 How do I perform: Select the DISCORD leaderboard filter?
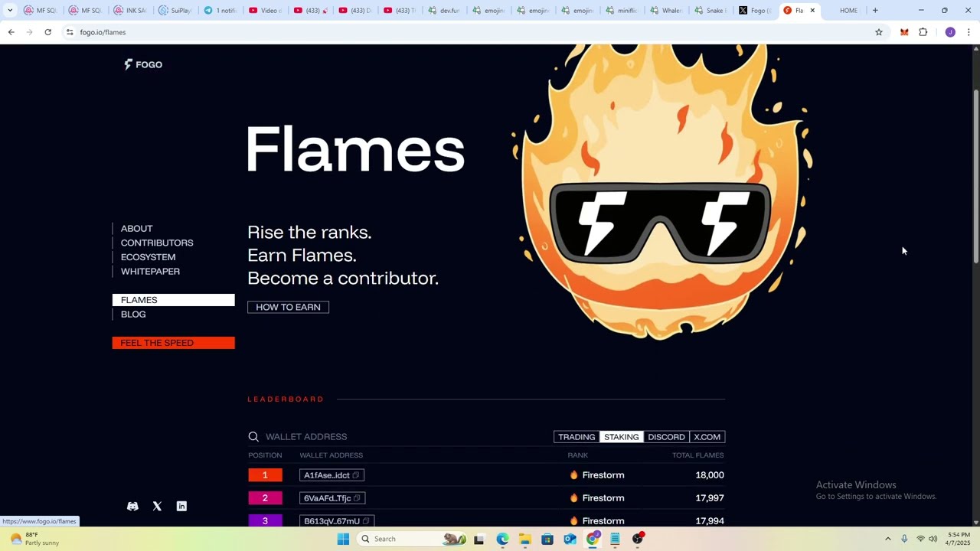pyautogui.click(x=666, y=437)
